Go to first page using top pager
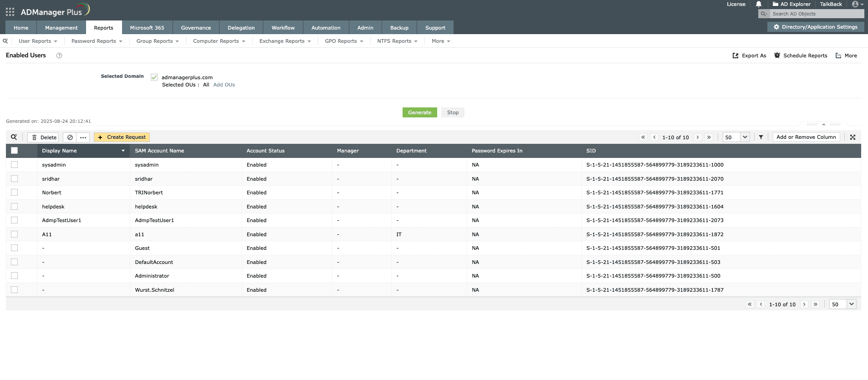The width and height of the screenshot is (868, 380). click(643, 137)
